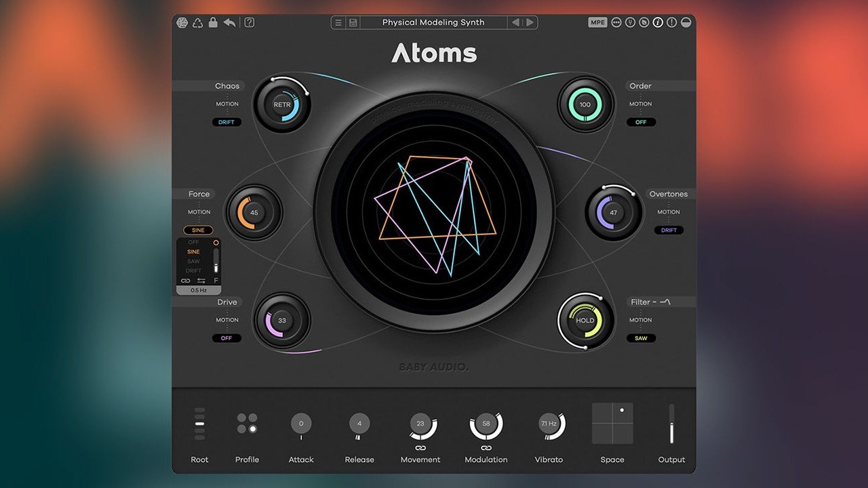Click the three-dots circle icon in header
868x488 pixels.
616,22
